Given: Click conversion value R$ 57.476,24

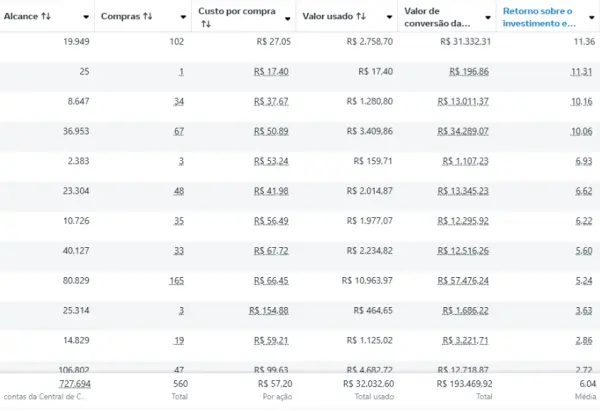Looking at the screenshot, I should tap(463, 281).
